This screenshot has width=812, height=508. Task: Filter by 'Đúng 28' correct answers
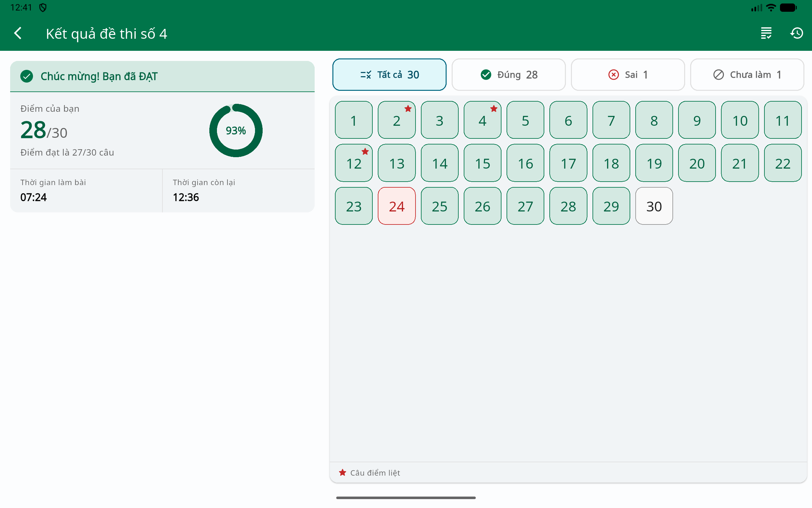(508, 75)
